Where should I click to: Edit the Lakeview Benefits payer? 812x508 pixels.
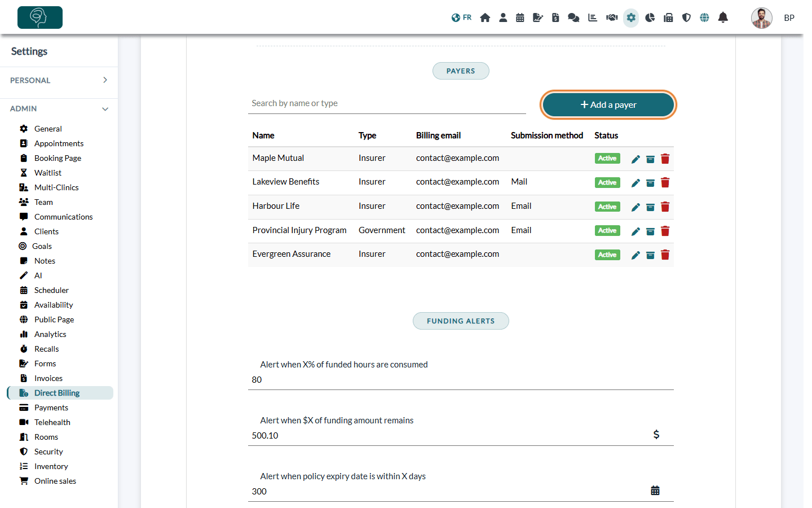click(636, 183)
